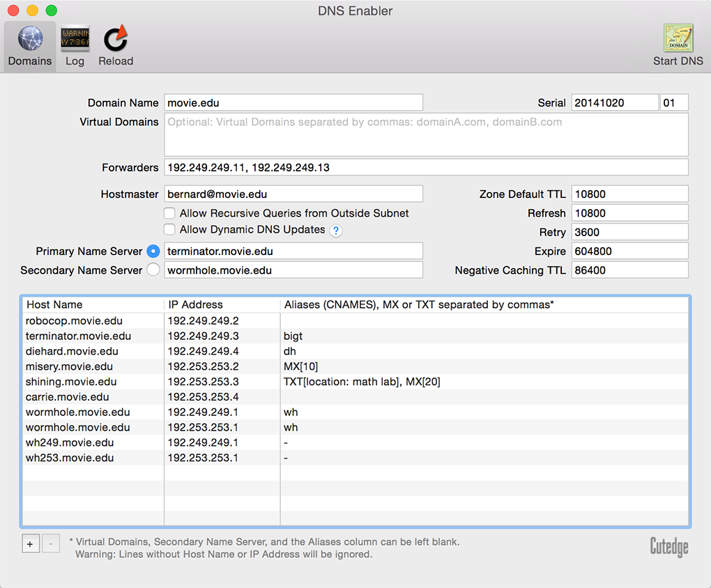The image size is (711, 588).
Task: Add a host row with plus button
Action: (31, 543)
